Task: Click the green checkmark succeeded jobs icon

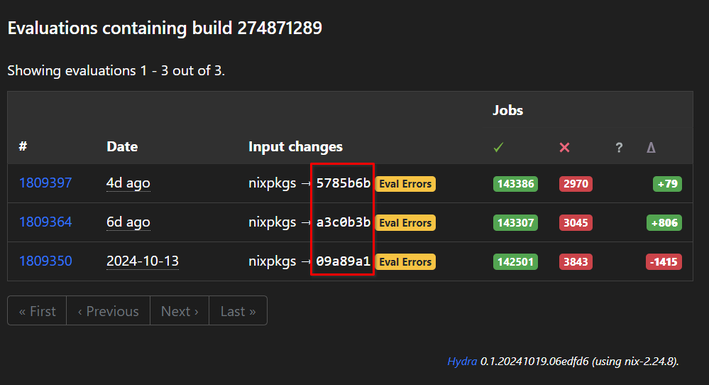Action: [498, 147]
